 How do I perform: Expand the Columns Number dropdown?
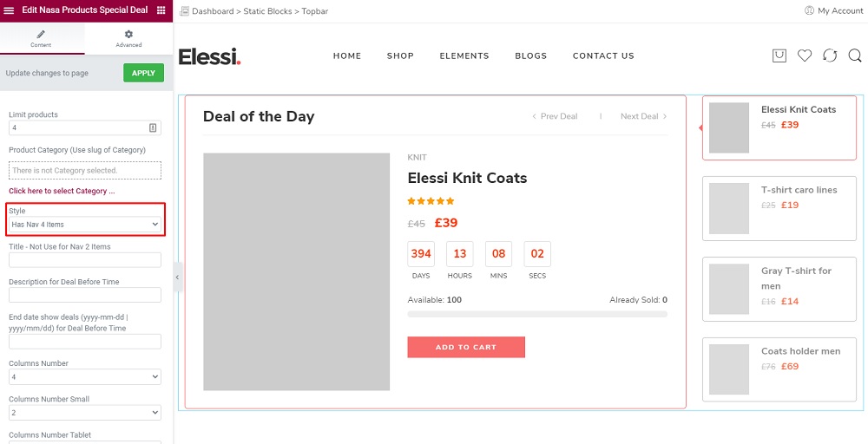pos(85,377)
